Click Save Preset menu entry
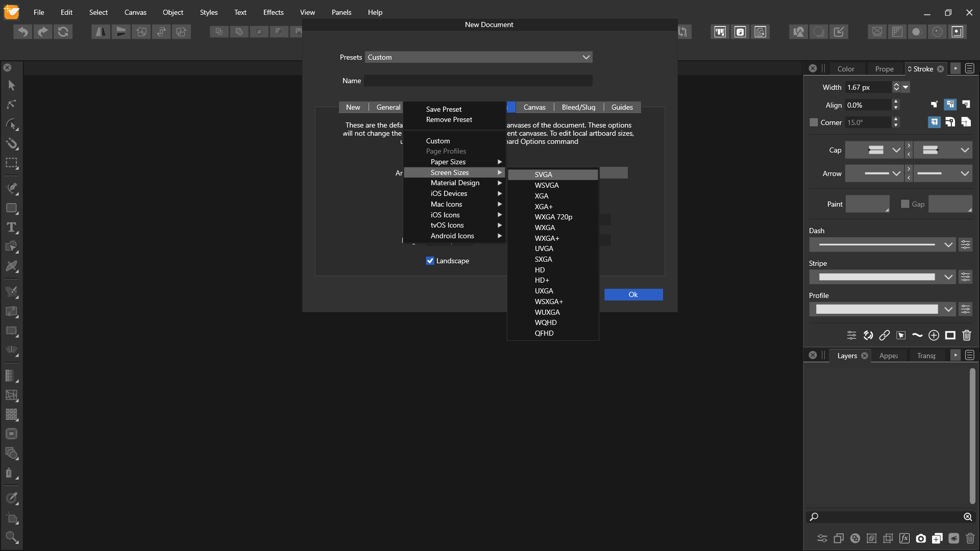 pos(443,109)
